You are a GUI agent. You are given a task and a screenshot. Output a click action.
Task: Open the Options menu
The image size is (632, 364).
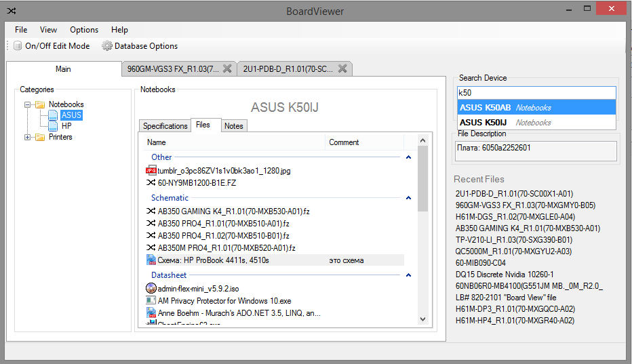(x=84, y=30)
